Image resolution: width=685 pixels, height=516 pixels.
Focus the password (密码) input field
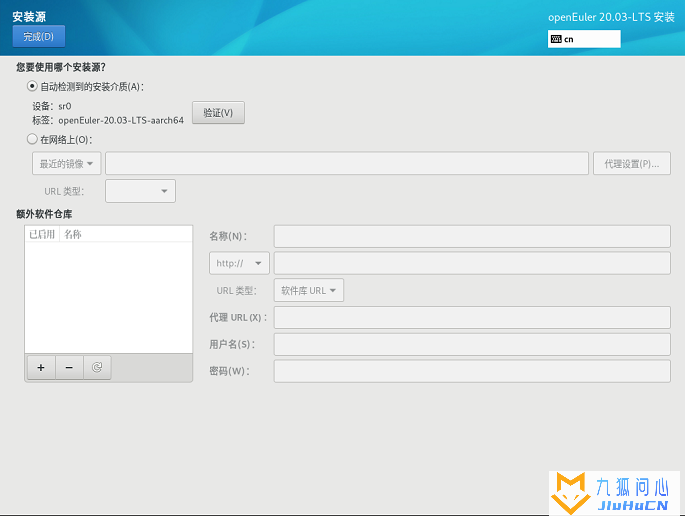[x=472, y=371]
